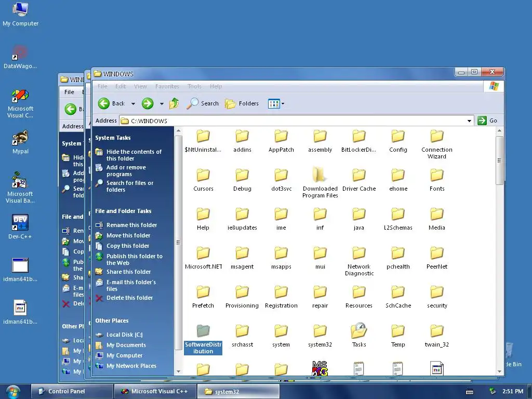Open the Views icon dropdown
Screen dimensions: 532x399
(276, 103)
